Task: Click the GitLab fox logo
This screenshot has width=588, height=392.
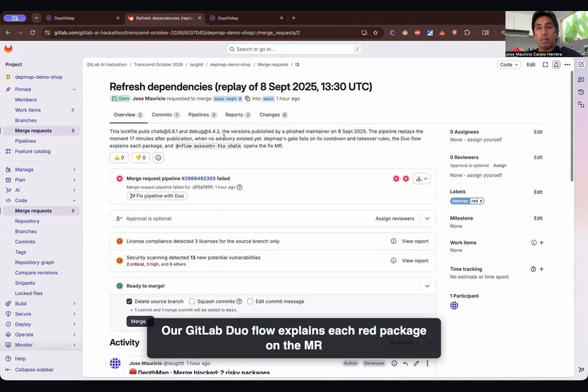Action: pyautogui.click(x=8, y=49)
